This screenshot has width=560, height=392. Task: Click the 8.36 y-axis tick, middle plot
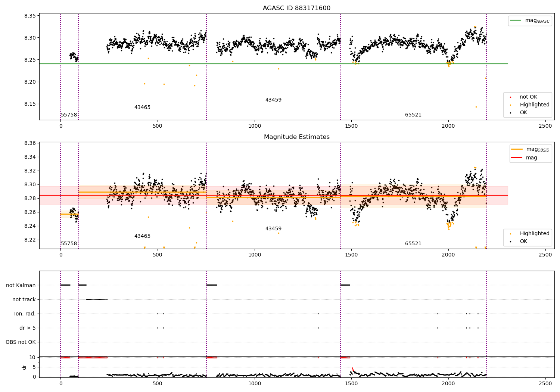coord(29,143)
